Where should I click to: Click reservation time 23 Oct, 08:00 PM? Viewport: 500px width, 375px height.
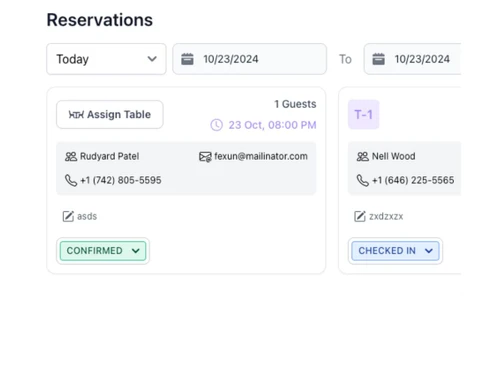tap(272, 125)
